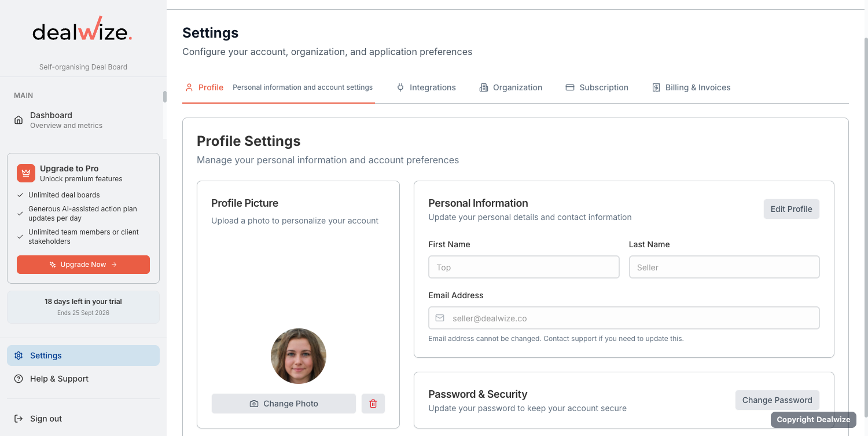The width and height of the screenshot is (868, 436).
Task: Delete profile photo with trash icon
Action: [x=373, y=404]
